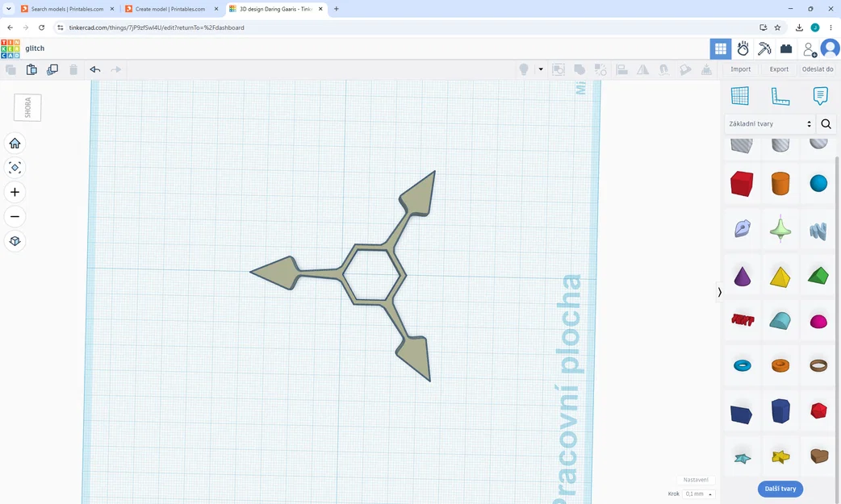Open the Notes tool icon
The image size is (841, 504).
point(819,96)
